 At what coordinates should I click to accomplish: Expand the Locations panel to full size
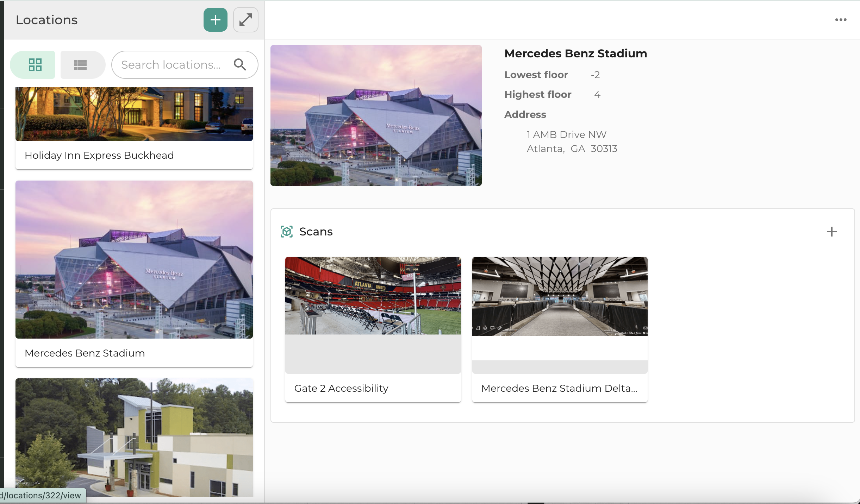[246, 20]
